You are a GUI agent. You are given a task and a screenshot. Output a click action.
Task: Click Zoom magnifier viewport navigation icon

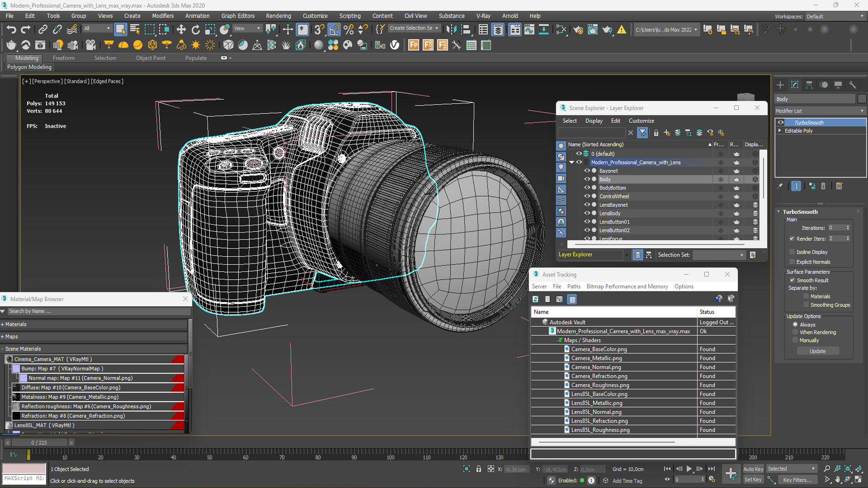[827, 469]
